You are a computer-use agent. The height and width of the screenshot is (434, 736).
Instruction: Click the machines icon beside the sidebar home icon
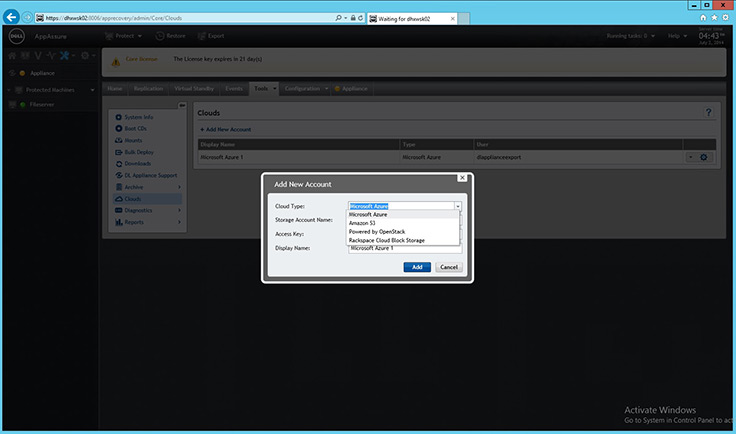[x=25, y=55]
